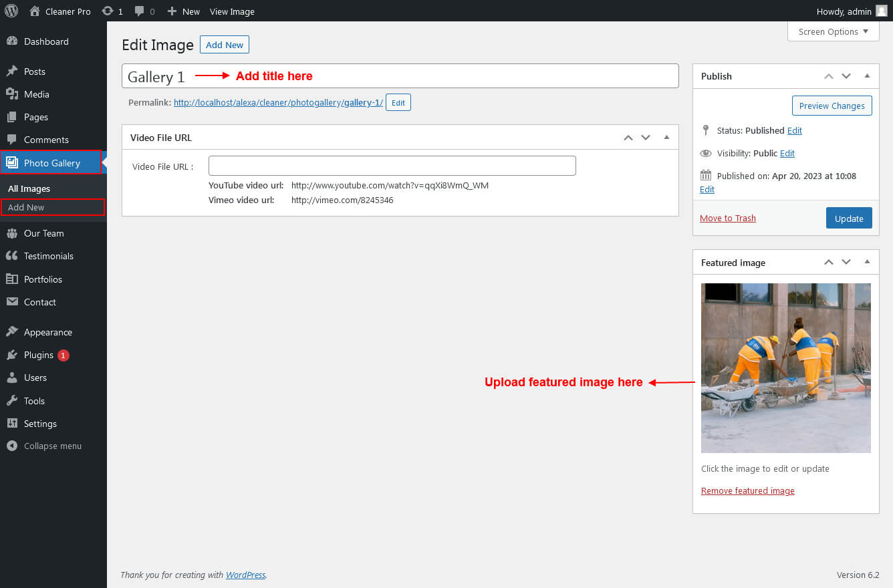This screenshot has width=893, height=588.
Task: Click View Image in admin bar
Action: (232, 11)
